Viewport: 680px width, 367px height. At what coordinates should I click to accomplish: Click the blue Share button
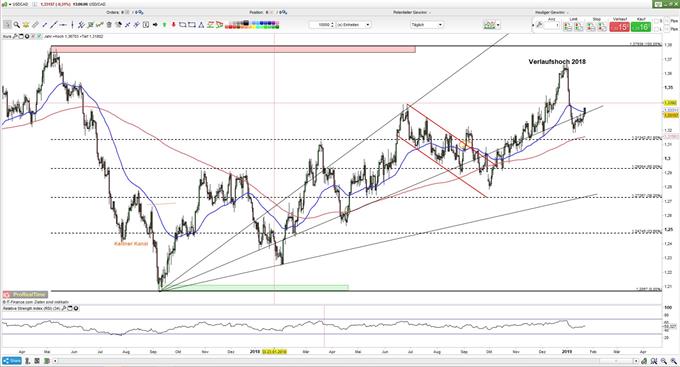tap(12, 361)
